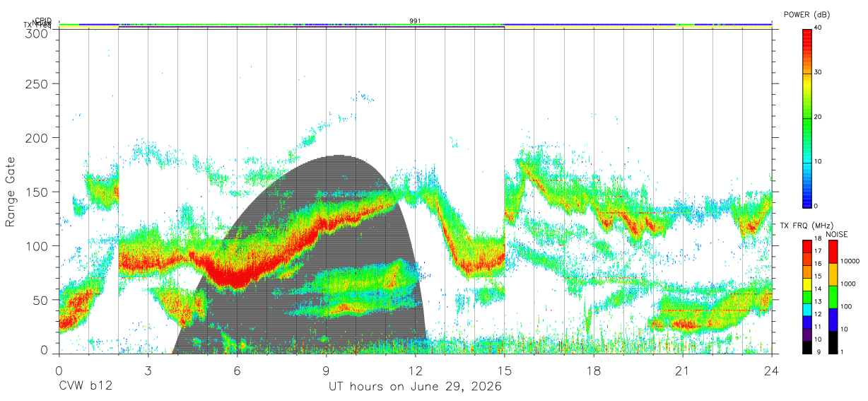Viewport: 868px width, 401px height.
Task: Click UT hour 15 axis tick label
Action: click(x=505, y=370)
